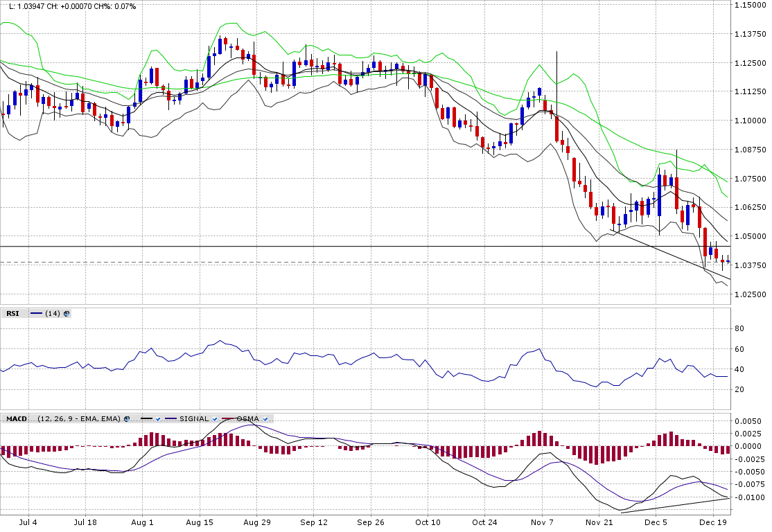This screenshot has height=532, width=772.
Task: Click MACD parameters (12, 26, 9 - EMA, EMA)
Action: point(79,419)
